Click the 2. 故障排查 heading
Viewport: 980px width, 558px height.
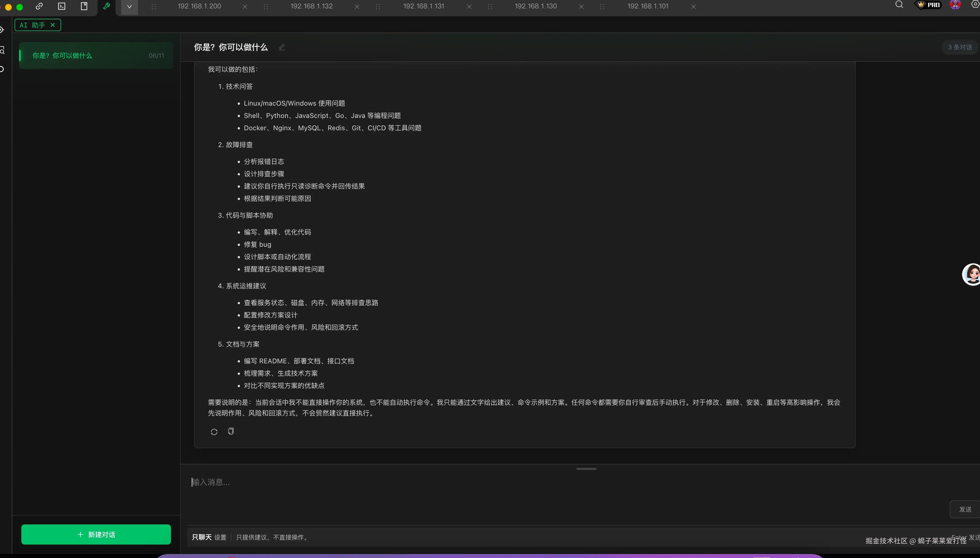pyautogui.click(x=235, y=145)
